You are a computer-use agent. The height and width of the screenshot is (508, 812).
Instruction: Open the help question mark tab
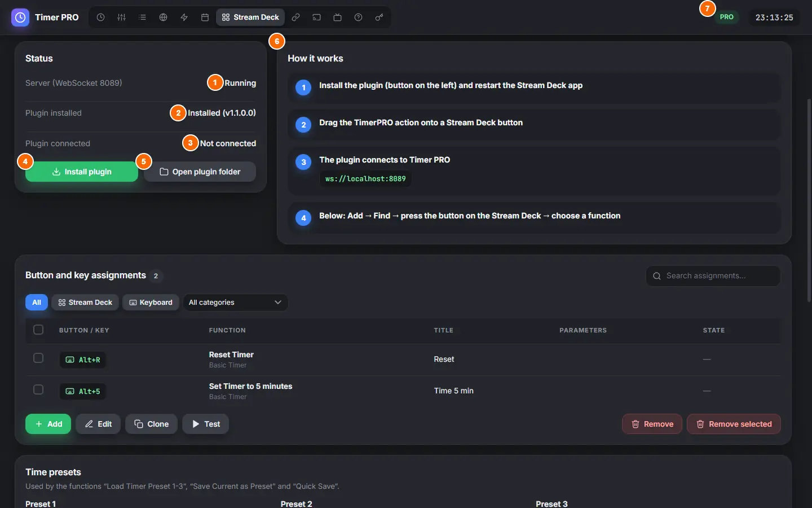358,17
